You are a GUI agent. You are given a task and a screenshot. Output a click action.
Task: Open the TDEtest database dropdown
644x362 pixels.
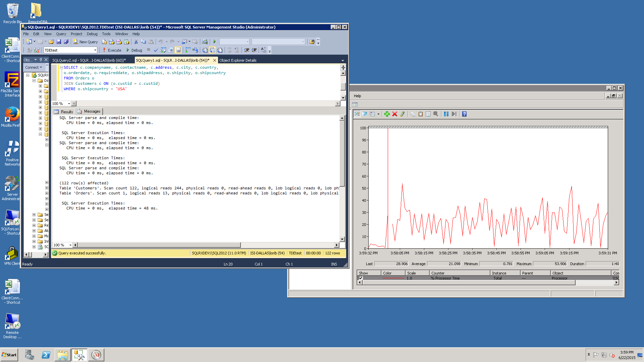point(95,50)
